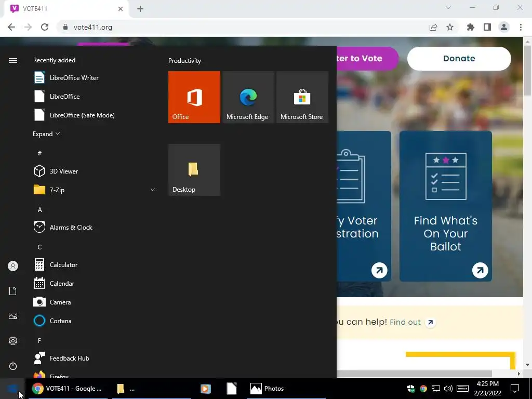The height and width of the screenshot is (399, 532).
Task: Open the Microsoft Store tile
Action: (x=302, y=97)
